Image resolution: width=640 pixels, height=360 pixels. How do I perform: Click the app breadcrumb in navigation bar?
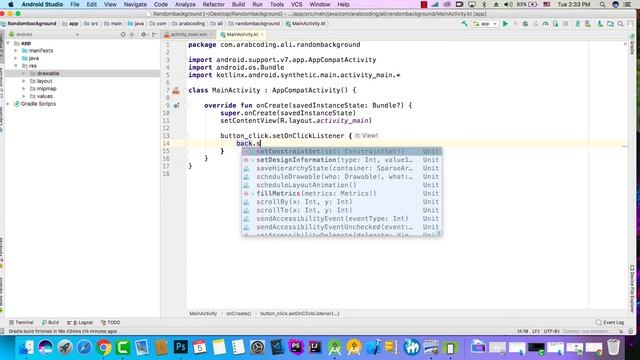(71, 24)
